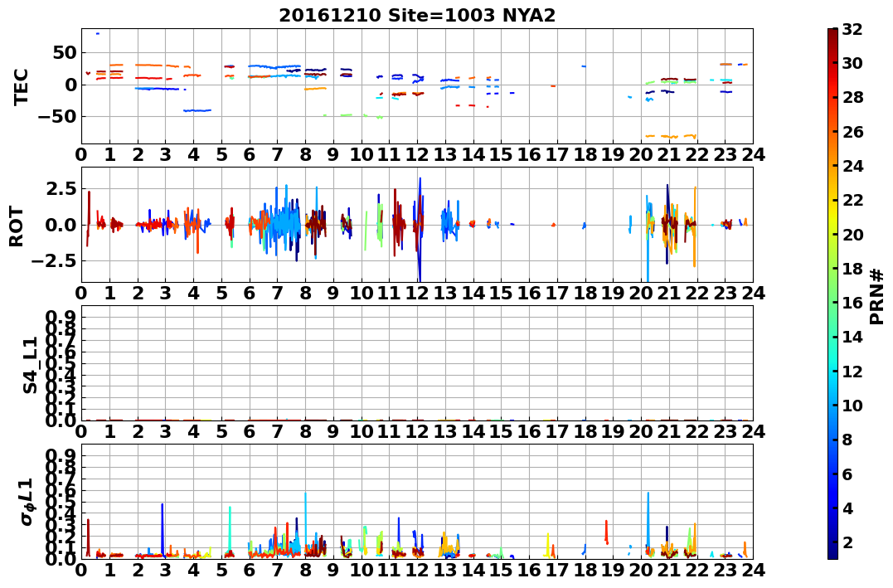Viewport: 893px width, 588px height.
Task: Select the 'TEC' y-axis label
Action: (x=21, y=86)
